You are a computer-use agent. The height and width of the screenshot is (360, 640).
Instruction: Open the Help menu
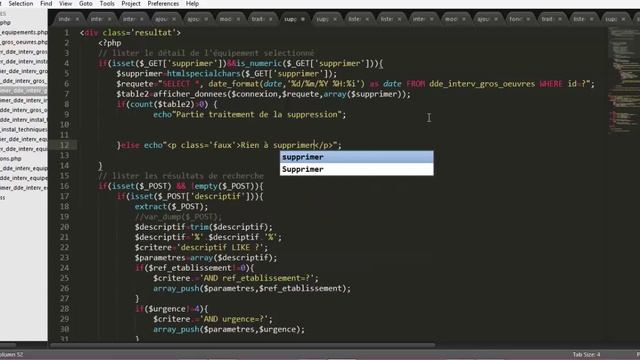[192, 4]
